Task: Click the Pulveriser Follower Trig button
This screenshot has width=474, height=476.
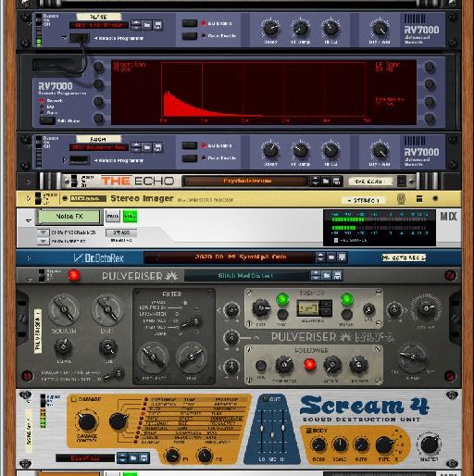Action: coord(261,366)
